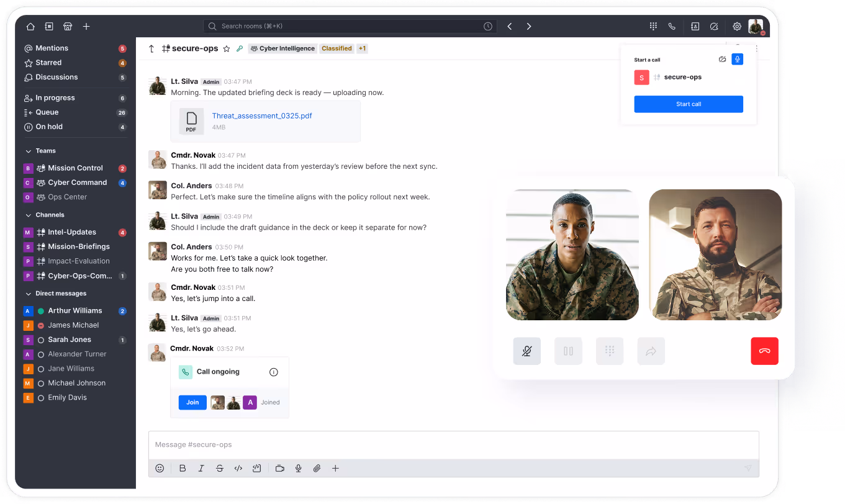
Task: Open the user avatar menu
Action: (x=756, y=26)
